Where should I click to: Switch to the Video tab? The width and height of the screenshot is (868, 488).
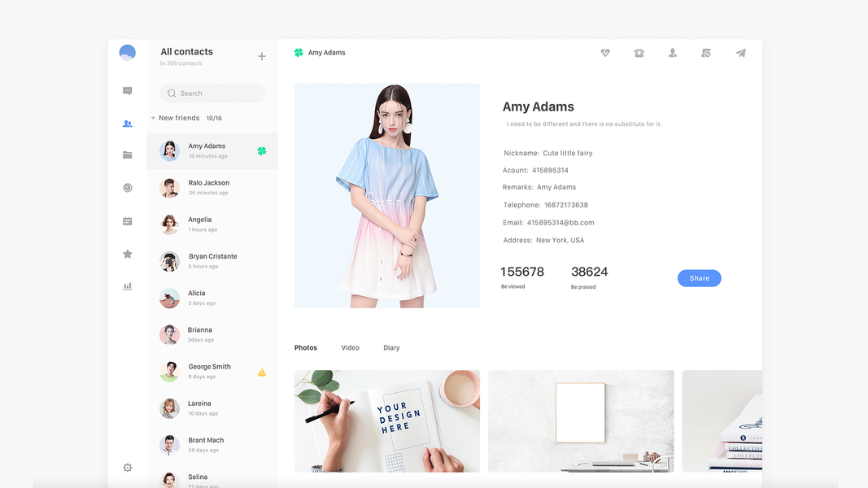pyautogui.click(x=350, y=347)
